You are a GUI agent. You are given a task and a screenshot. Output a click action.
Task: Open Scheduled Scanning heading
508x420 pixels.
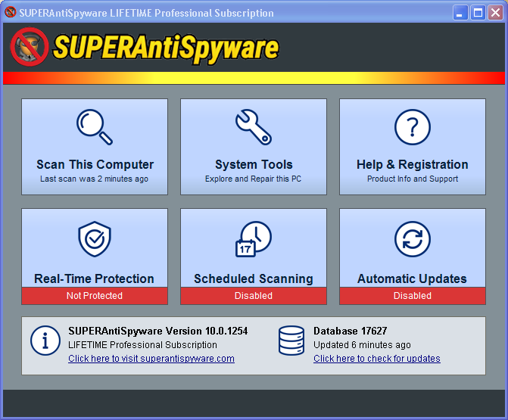tap(254, 278)
